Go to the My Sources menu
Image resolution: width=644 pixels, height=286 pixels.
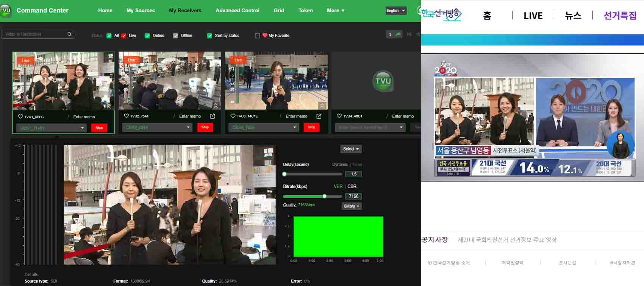point(141,11)
